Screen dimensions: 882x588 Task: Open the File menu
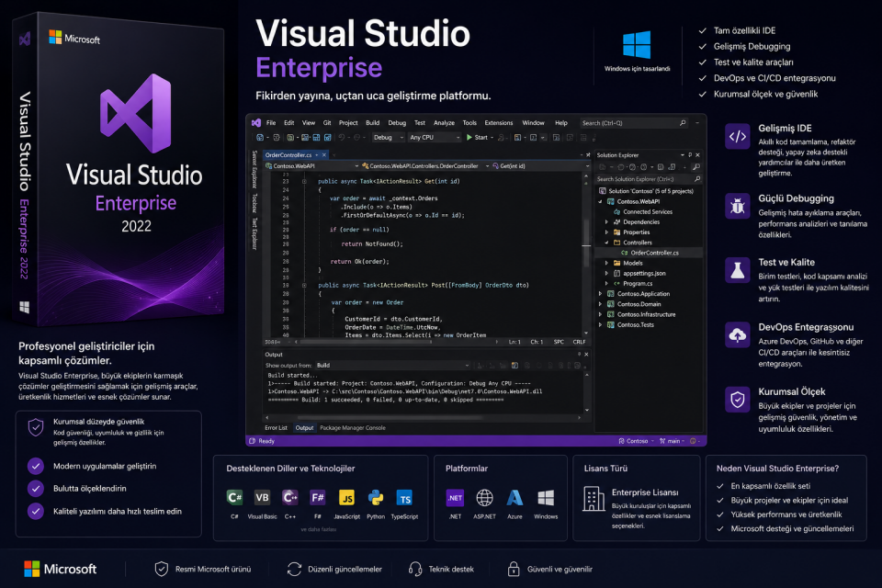click(x=271, y=123)
